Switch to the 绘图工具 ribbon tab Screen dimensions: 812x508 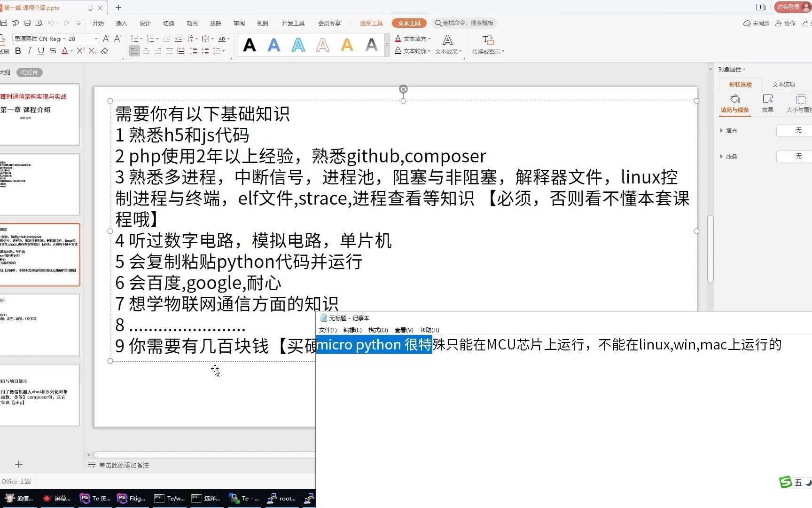(x=372, y=23)
